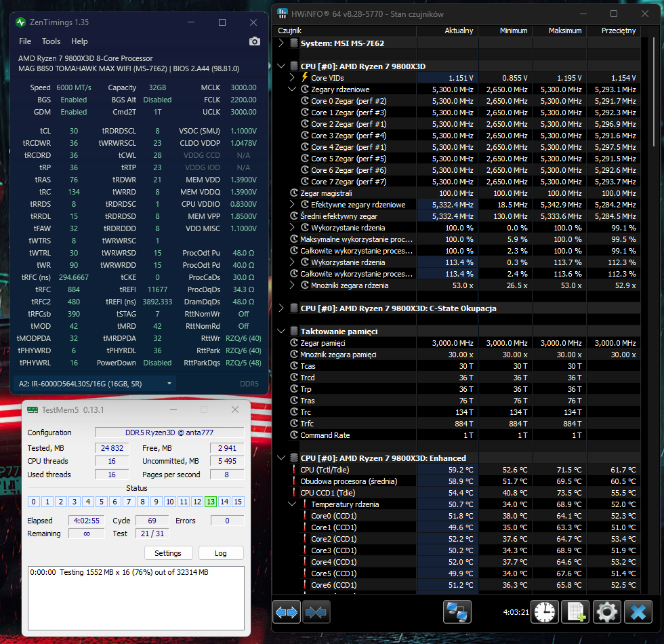Click the Aktualny column header

tap(448, 31)
